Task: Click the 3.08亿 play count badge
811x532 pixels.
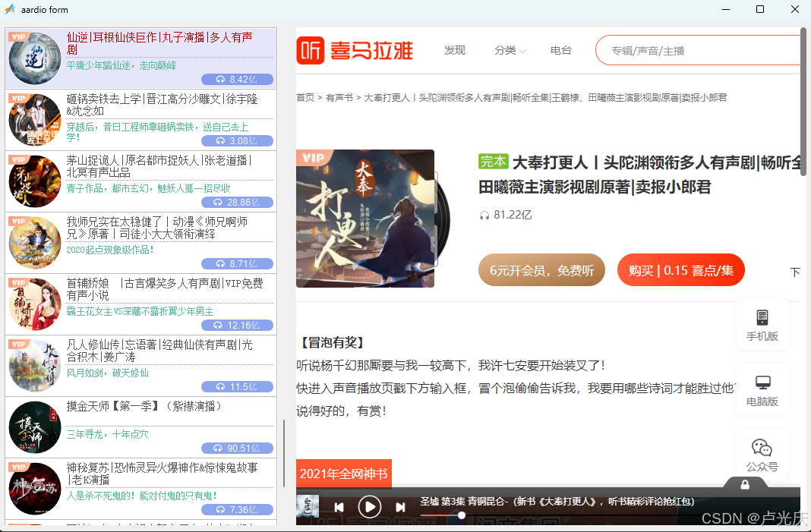Action: 238,140
